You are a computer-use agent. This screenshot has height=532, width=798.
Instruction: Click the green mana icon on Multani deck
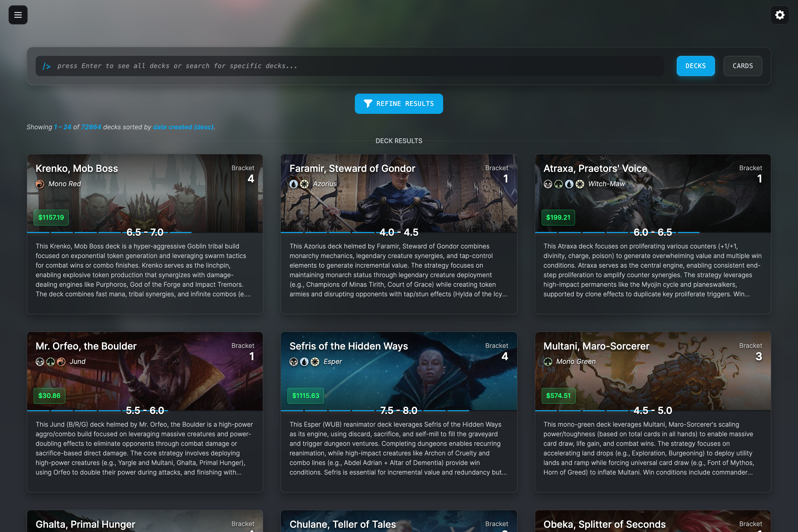point(548,362)
